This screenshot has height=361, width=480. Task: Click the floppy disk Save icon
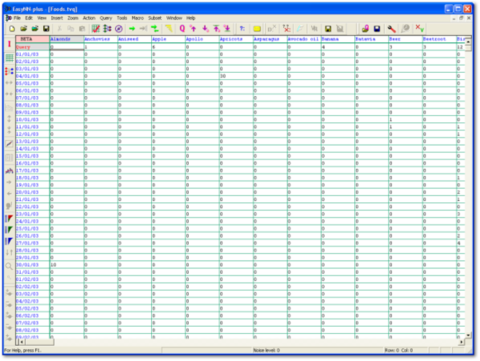point(46,29)
